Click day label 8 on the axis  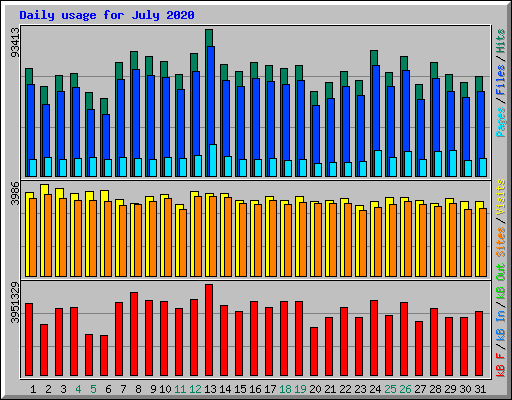(x=138, y=389)
